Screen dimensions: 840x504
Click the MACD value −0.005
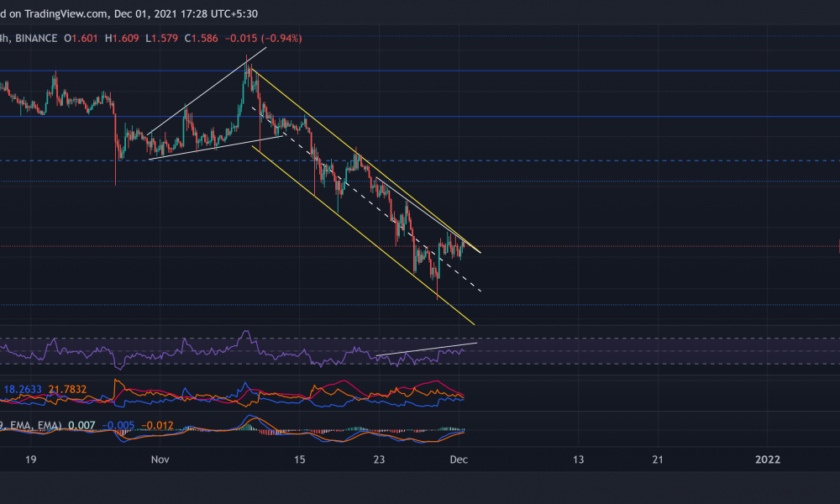[x=118, y=426]
